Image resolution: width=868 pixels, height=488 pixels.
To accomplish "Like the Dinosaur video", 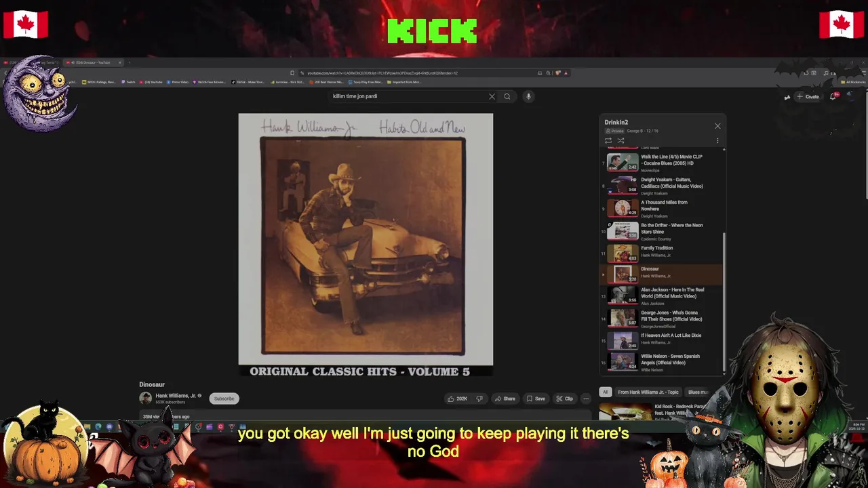I will [x=458, y=399].
